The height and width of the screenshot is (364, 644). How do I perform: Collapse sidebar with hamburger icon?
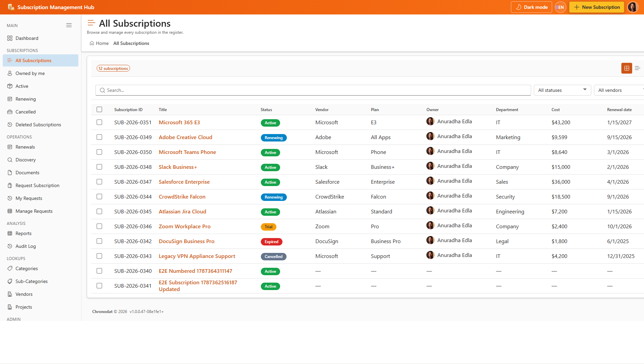pyautogui.click(x=69, y=25)
